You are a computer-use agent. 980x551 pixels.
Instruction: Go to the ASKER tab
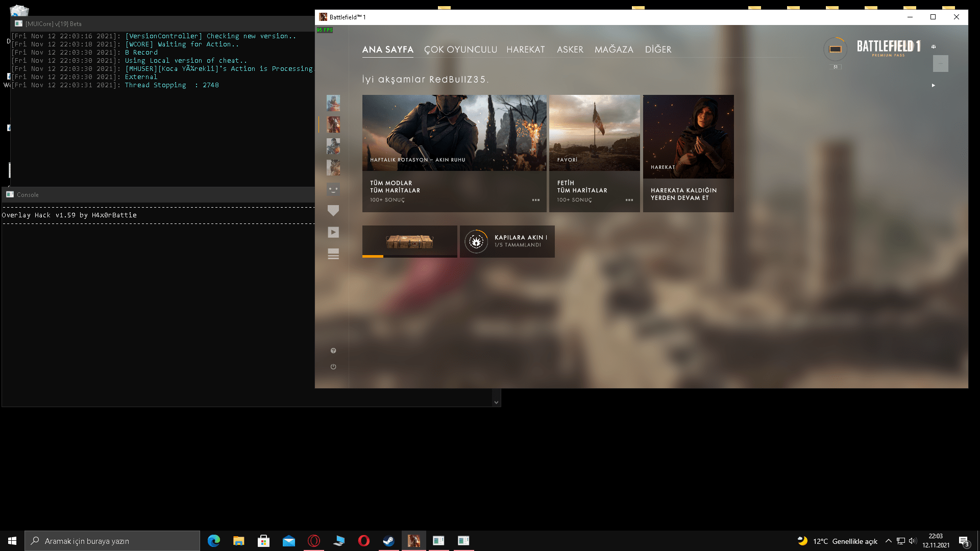point(570,49)
